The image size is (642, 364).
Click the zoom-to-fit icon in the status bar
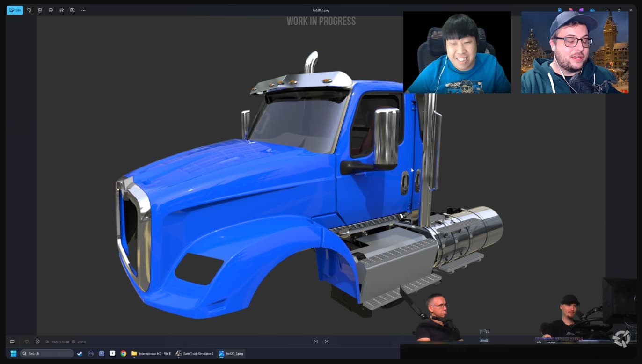tap(316, 342)
